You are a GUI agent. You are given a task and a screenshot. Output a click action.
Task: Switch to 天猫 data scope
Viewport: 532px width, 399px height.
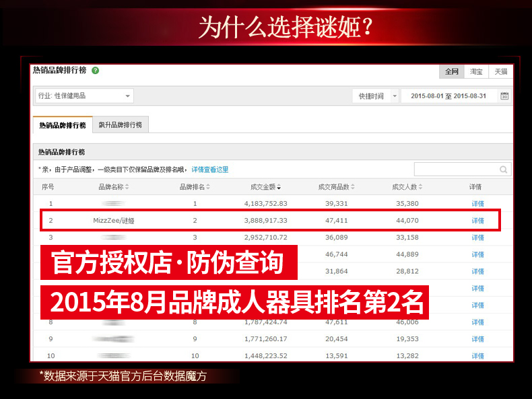(500, 71)
